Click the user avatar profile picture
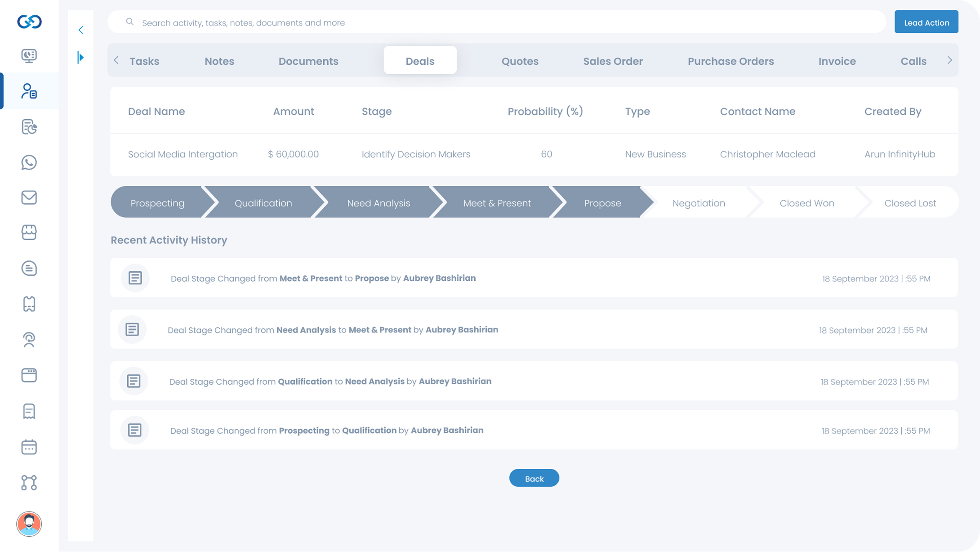The height and width of the screenshot is (552, 980). [x=29, y=524]
